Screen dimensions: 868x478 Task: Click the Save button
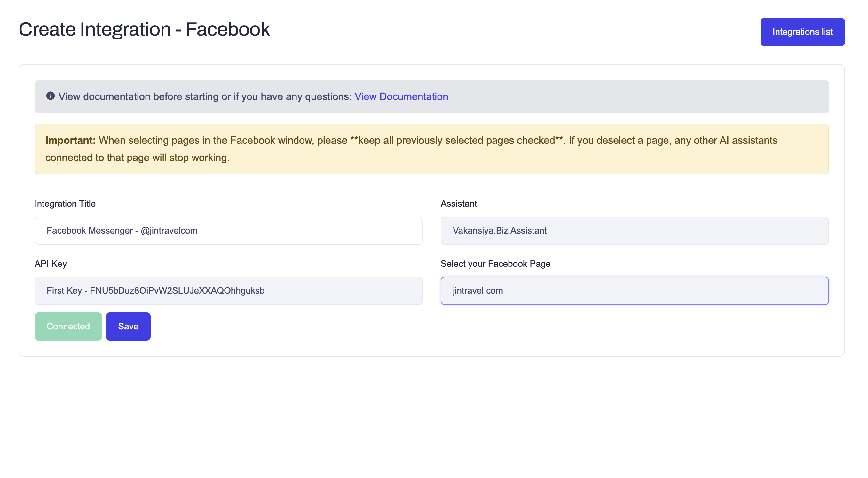click(x=128, y=326)
